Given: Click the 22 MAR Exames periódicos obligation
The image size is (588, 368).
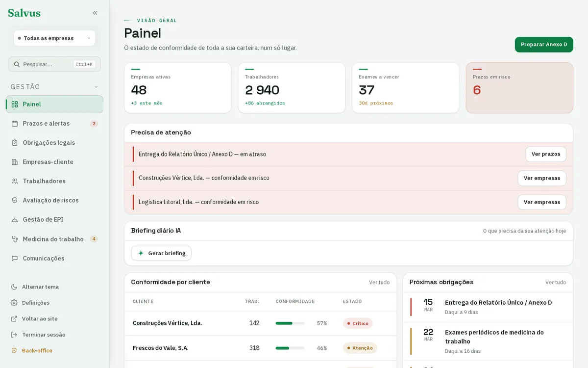Looking at the screenshot, I should [x=488, y=342].
